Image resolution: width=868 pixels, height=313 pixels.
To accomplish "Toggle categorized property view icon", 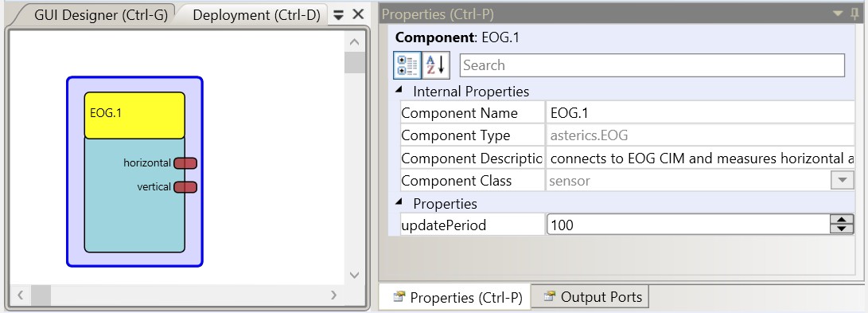I will pyautogui.click(x=407, y=65).
